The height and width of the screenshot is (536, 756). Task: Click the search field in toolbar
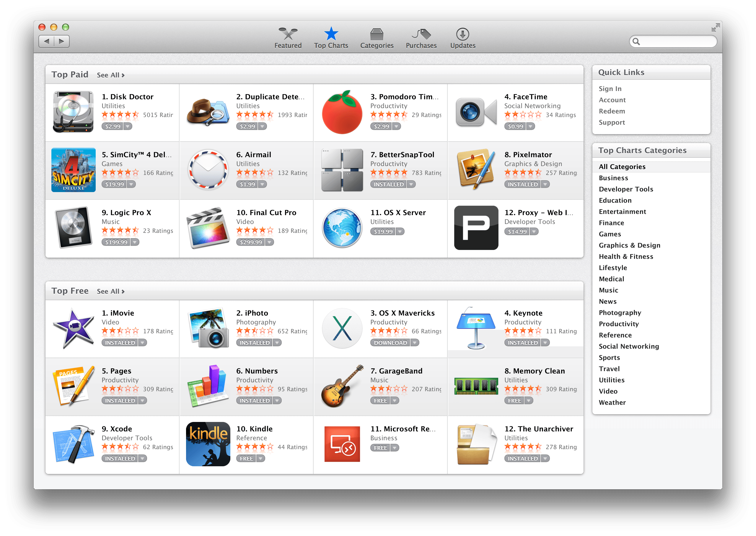pos(673,42)
